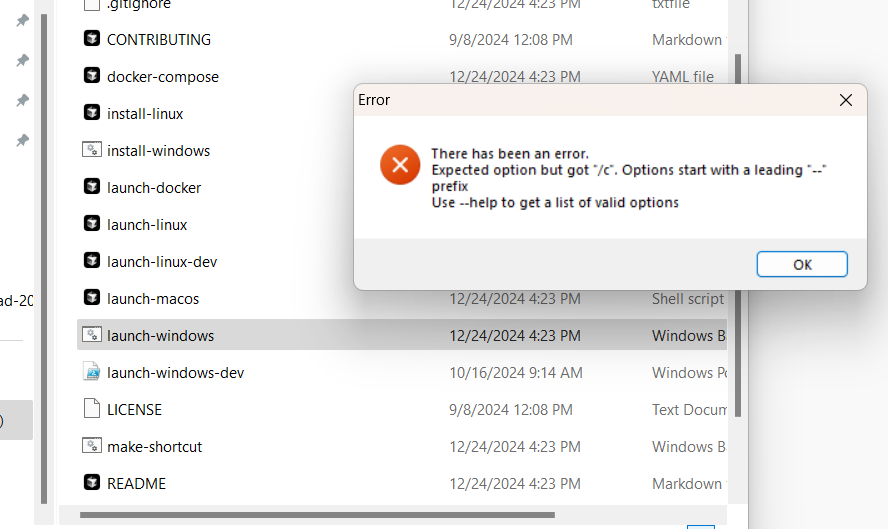The width and height of the screenshot is (888, 529).
Task: Click the install-windows batch file icon
Action: tap(92, 150)
